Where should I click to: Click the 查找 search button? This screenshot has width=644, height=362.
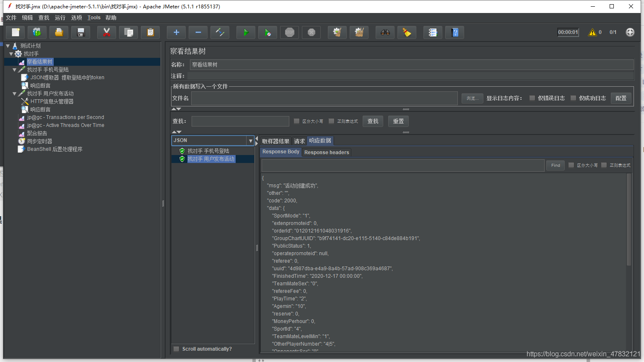(373, 121)
